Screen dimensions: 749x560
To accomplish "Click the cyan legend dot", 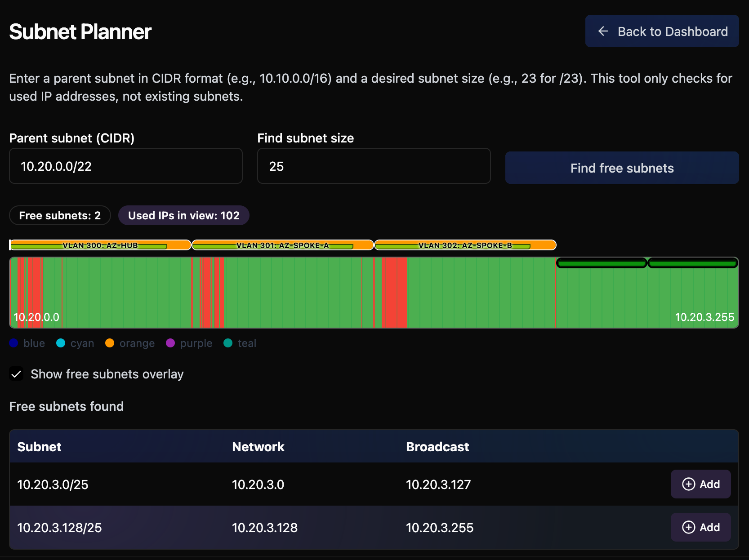I will coord(61,343).
